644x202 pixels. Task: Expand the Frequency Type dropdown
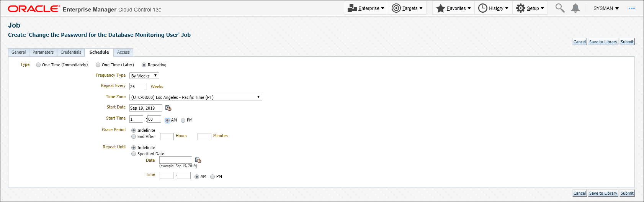144,76
